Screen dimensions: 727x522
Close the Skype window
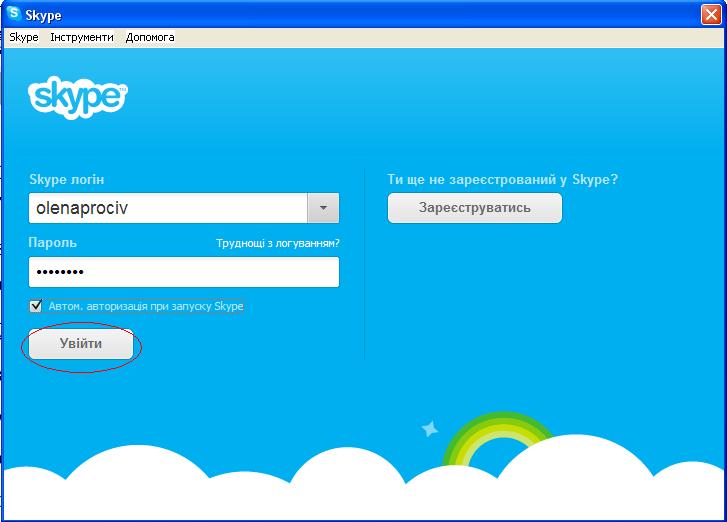(x=711, y=14)
